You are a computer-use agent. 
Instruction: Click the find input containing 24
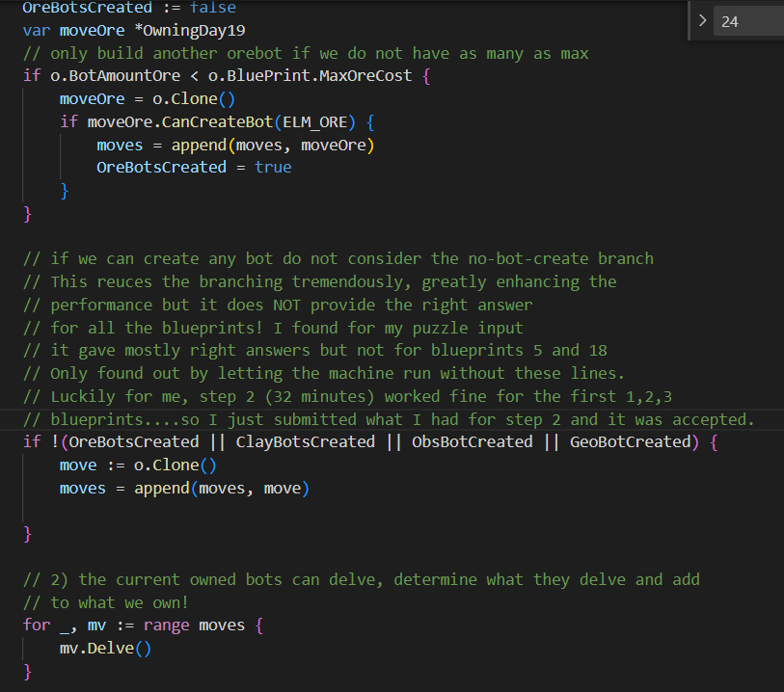pos(748,21)
